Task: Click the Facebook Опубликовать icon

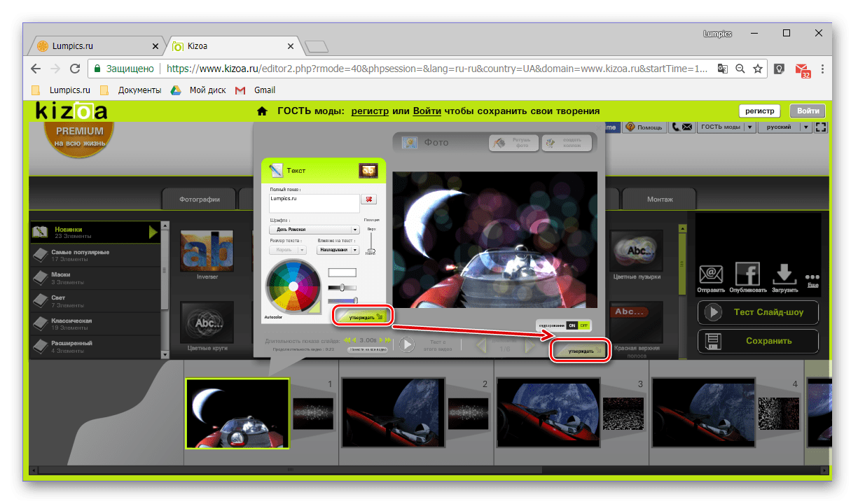Action: pyautogui.click(x=748, y=274)
